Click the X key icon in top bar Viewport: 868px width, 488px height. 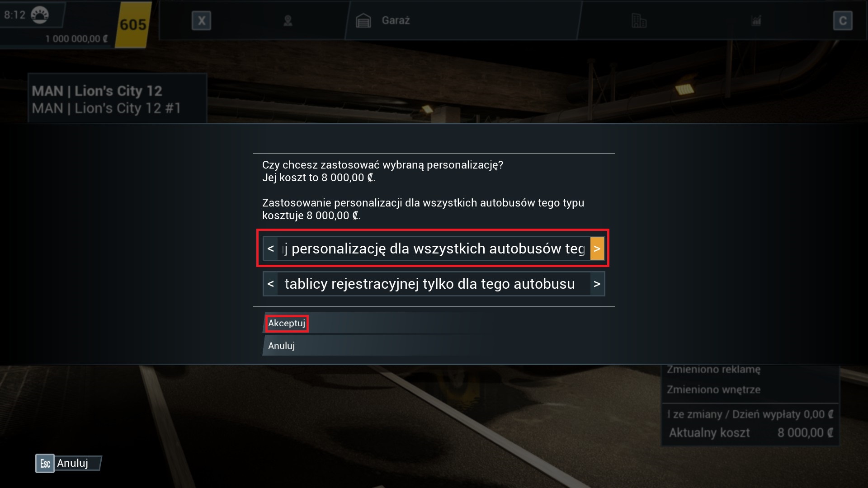coord(201,21)
